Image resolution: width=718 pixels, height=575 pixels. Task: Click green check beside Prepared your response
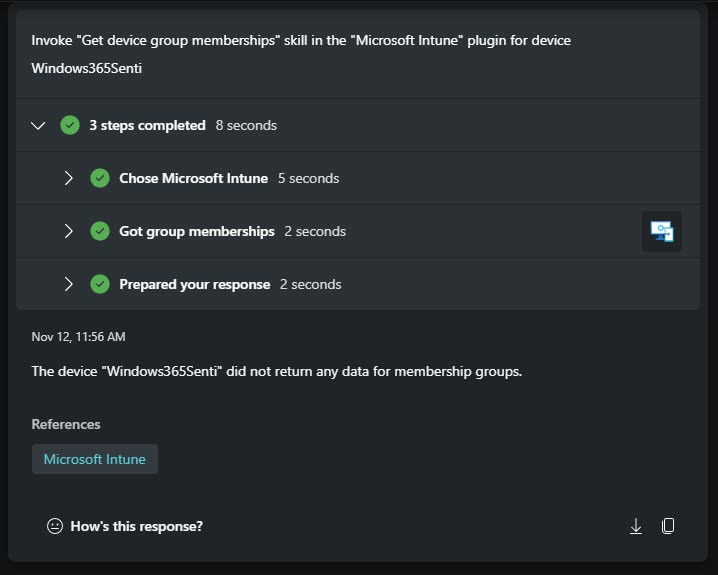coord(100,284)
